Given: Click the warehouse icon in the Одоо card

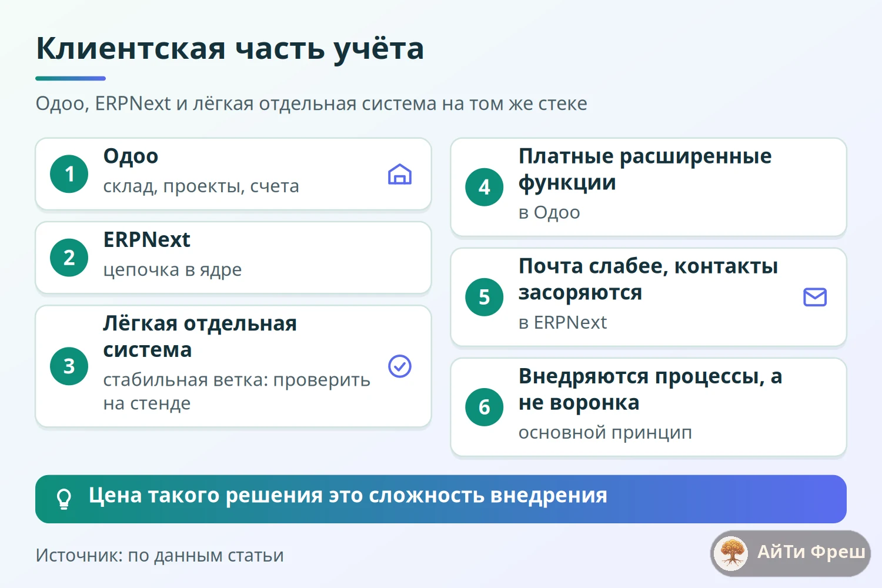Looking at the screenshot, I should (400, 174).
